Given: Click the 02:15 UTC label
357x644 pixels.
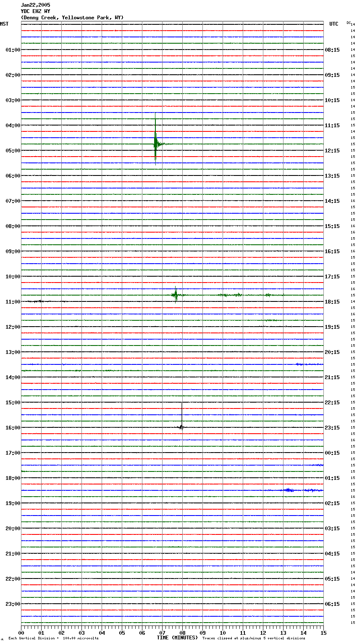Looking at the screenshot, I should click(332, 503).
